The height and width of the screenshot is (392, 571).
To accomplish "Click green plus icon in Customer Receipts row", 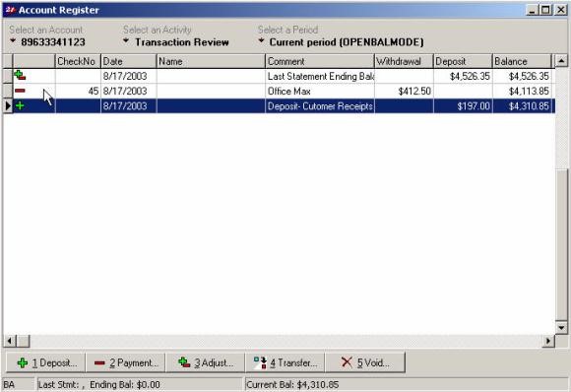I will pyautogui.click(x=20, y=105).
